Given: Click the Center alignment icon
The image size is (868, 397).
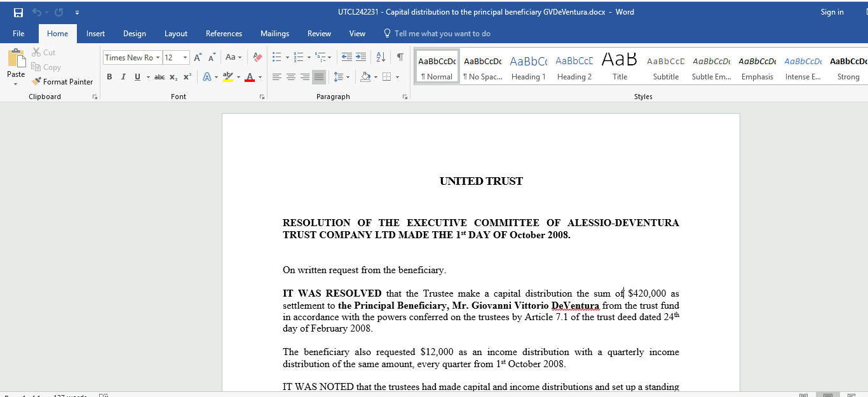Looking at the screenshot, I should [291, 77].
